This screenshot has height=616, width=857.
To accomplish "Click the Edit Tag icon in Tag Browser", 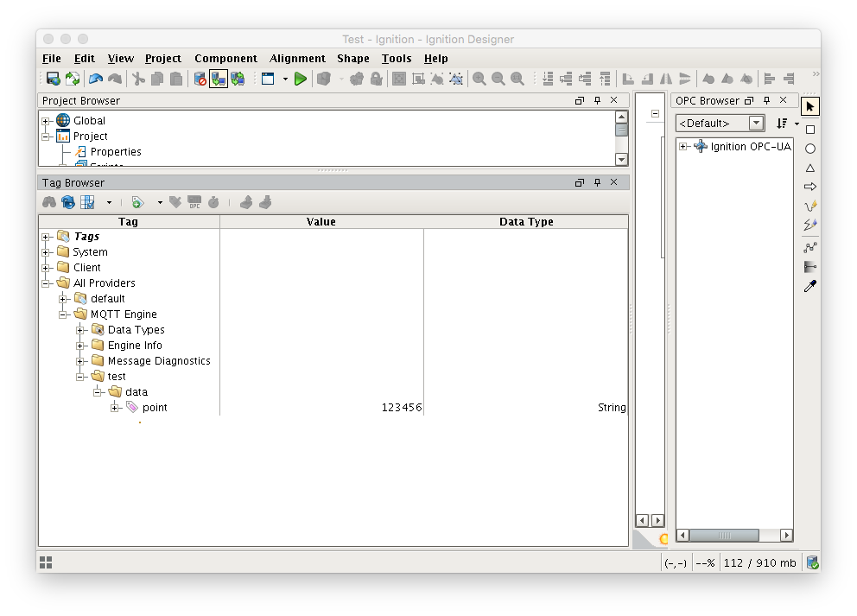I will tap(175, 203).
